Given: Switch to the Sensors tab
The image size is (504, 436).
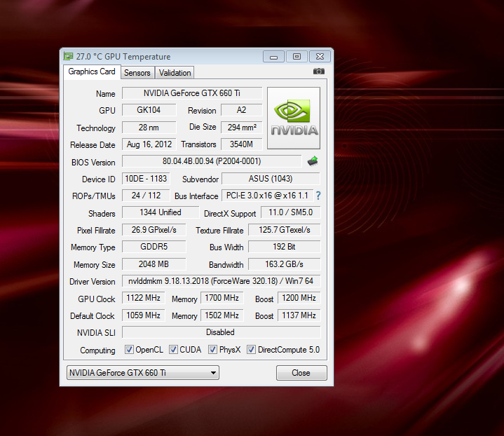Looking at the screenshot, I should pos(137,73).
